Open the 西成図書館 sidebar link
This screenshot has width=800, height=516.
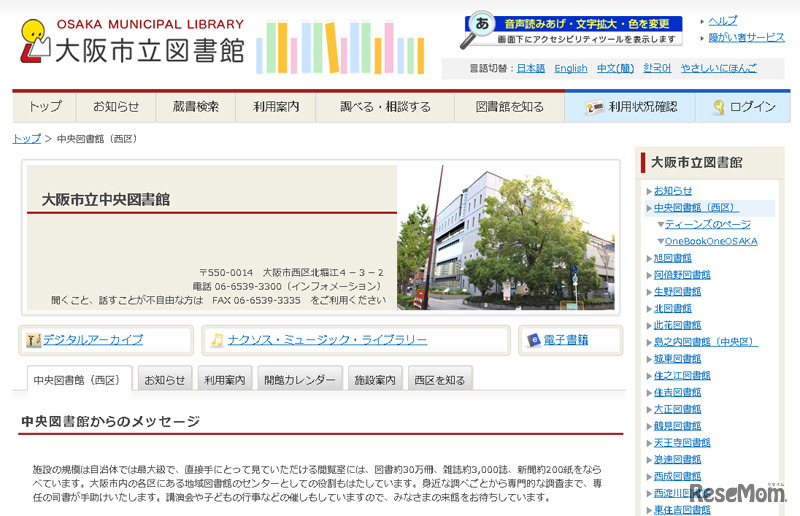[x=678, y=477]
